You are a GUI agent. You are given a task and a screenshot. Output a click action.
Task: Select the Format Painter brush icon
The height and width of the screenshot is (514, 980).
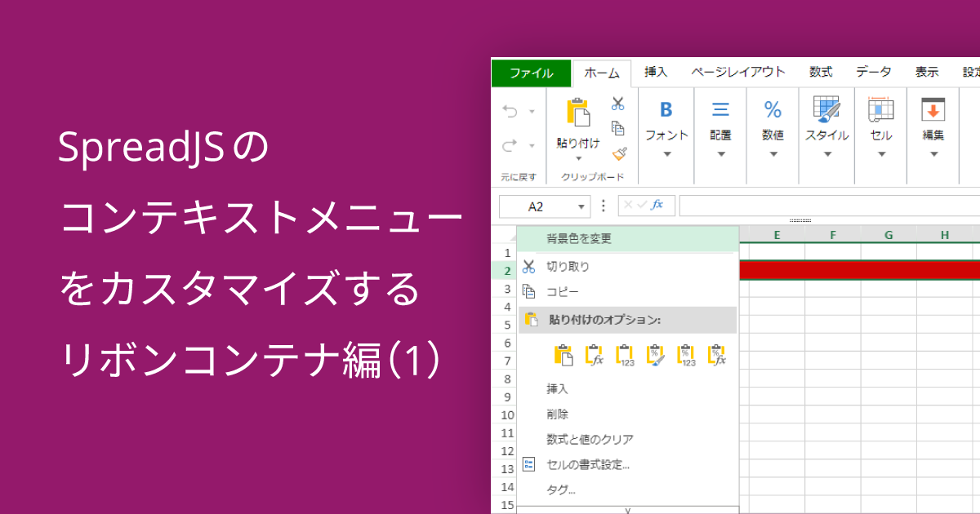(x=621, y=153)
